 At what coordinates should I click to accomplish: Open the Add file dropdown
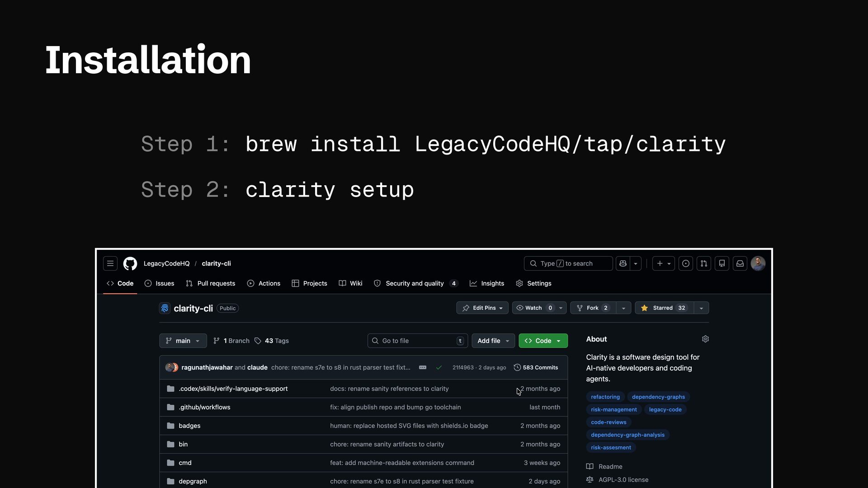pyautogui.click(x=493, y=341)
